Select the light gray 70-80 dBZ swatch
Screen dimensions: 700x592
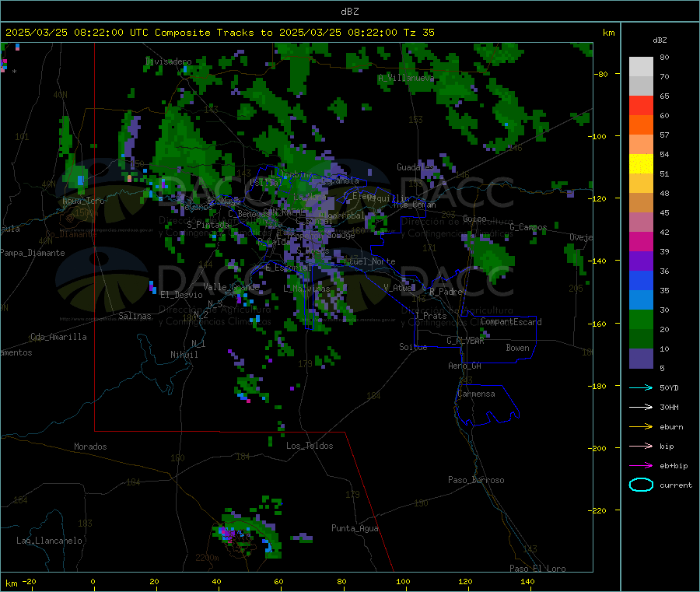[x=641, y=67]
